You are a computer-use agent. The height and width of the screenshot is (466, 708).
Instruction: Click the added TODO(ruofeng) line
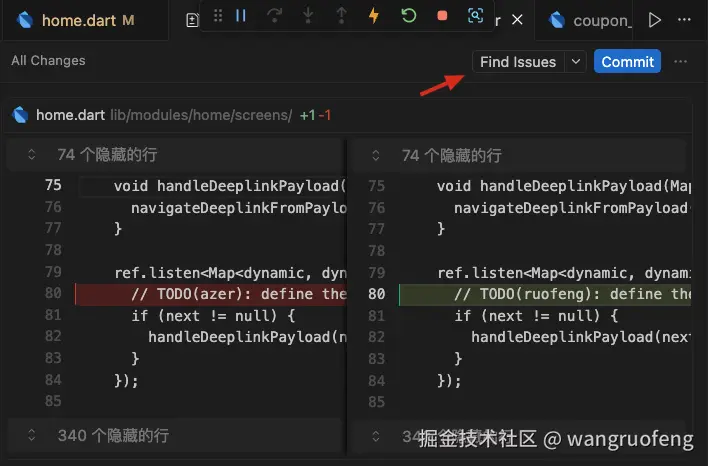point(545,294)
